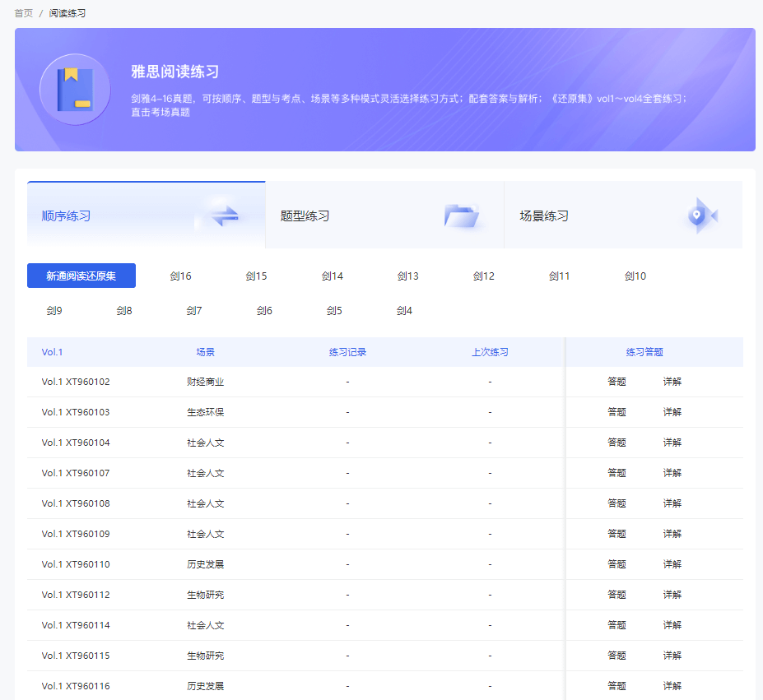
Task: Click 阅读练习 in the breadcrumb
Action: click(67, 13)
